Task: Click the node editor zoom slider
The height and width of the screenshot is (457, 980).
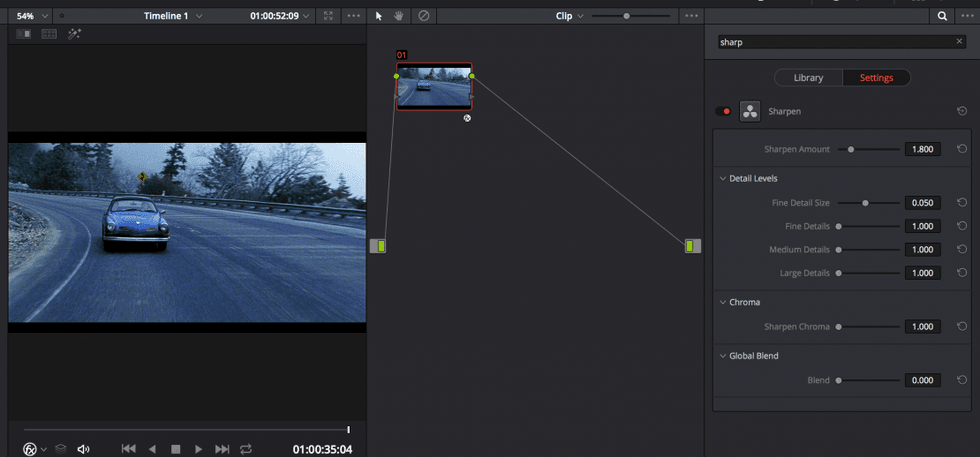Action: 631,16
